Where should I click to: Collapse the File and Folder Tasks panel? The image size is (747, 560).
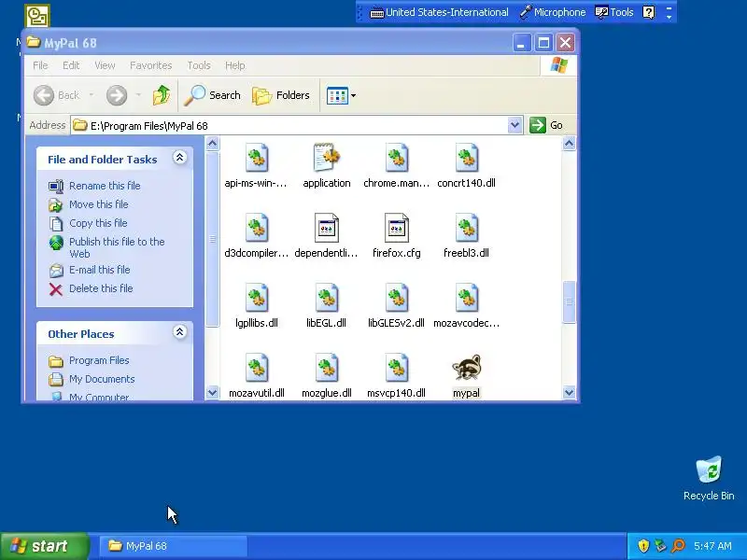point(179,158)
